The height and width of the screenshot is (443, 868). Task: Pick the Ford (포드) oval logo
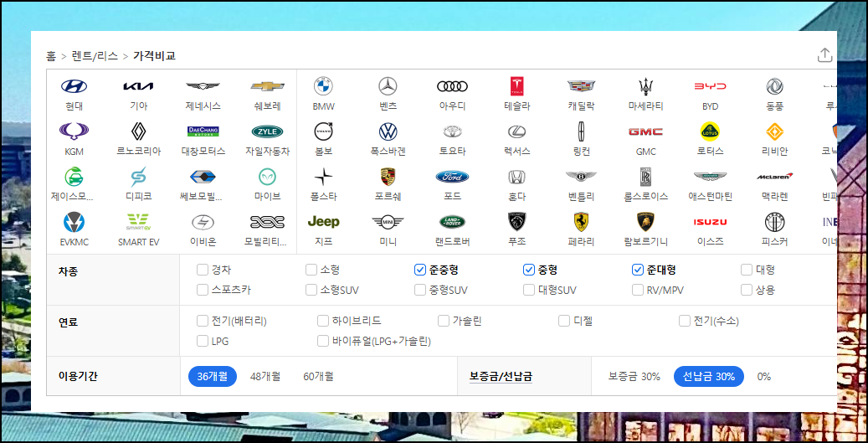(452, 177)
